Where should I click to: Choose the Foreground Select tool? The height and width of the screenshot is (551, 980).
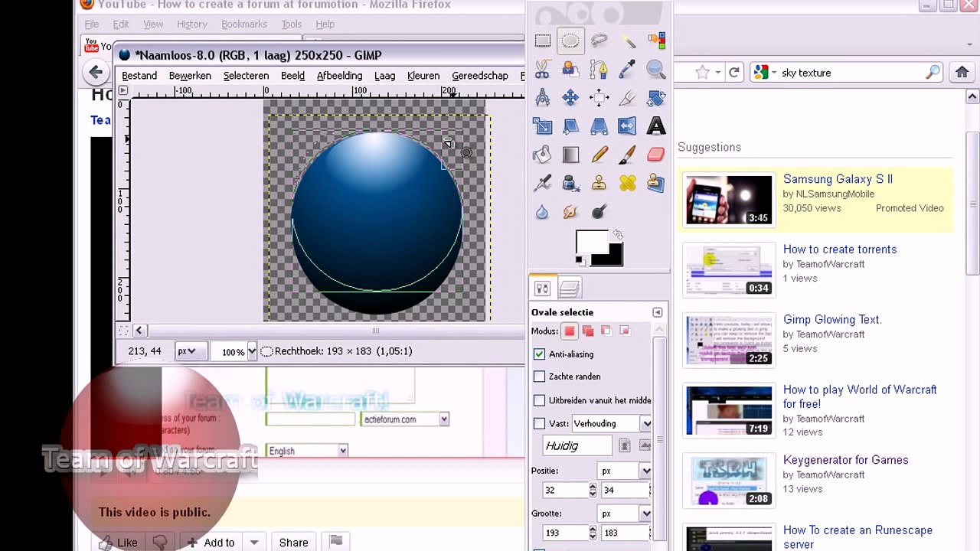(570, 69)
